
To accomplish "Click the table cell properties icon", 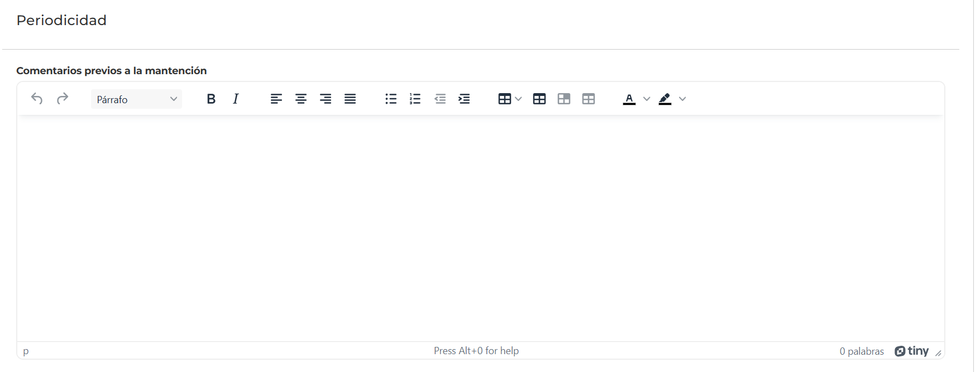I will tap(564, 99).
